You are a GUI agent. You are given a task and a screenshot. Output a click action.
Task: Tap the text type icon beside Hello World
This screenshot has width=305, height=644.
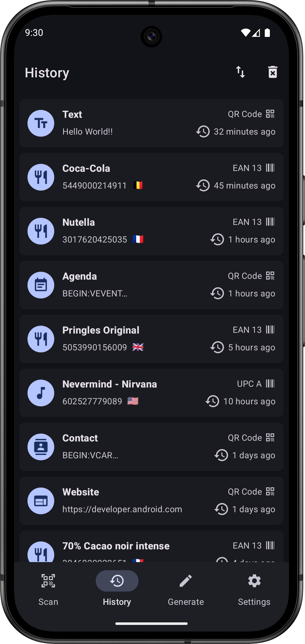[41, 123]
